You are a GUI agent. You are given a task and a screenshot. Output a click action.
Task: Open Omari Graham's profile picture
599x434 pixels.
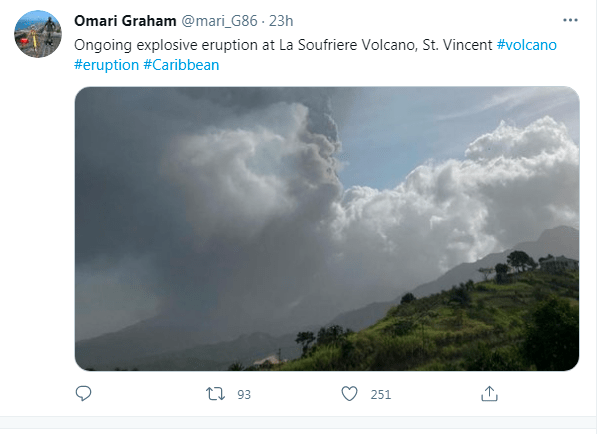(x=37, y=34)
